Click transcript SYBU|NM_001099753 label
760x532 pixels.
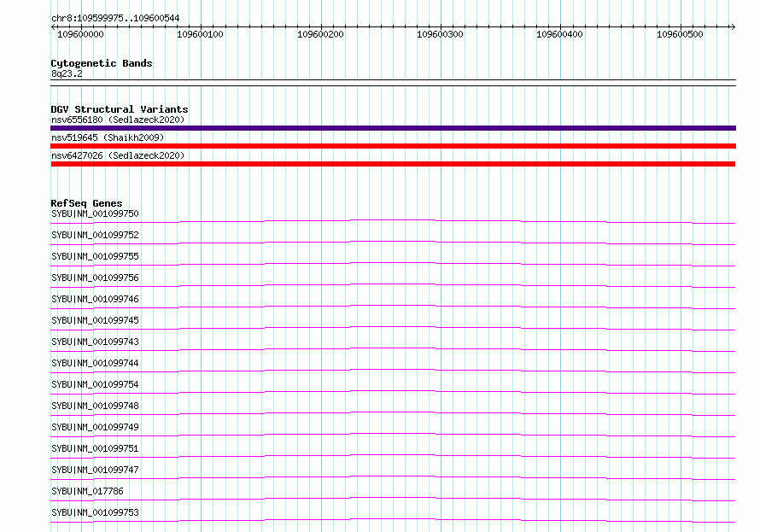coord(95,512)
